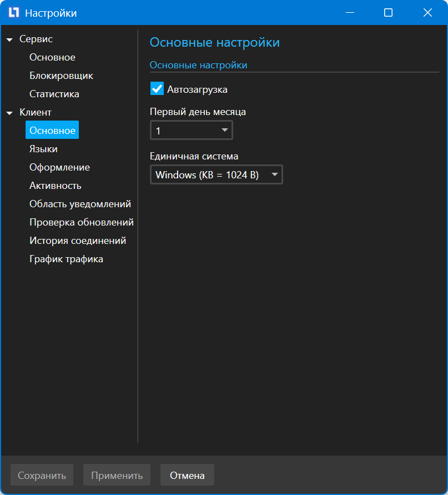This screenshot has height=495, width=448.
Task: Open the Языки settings page
Action: click(43, 149)
